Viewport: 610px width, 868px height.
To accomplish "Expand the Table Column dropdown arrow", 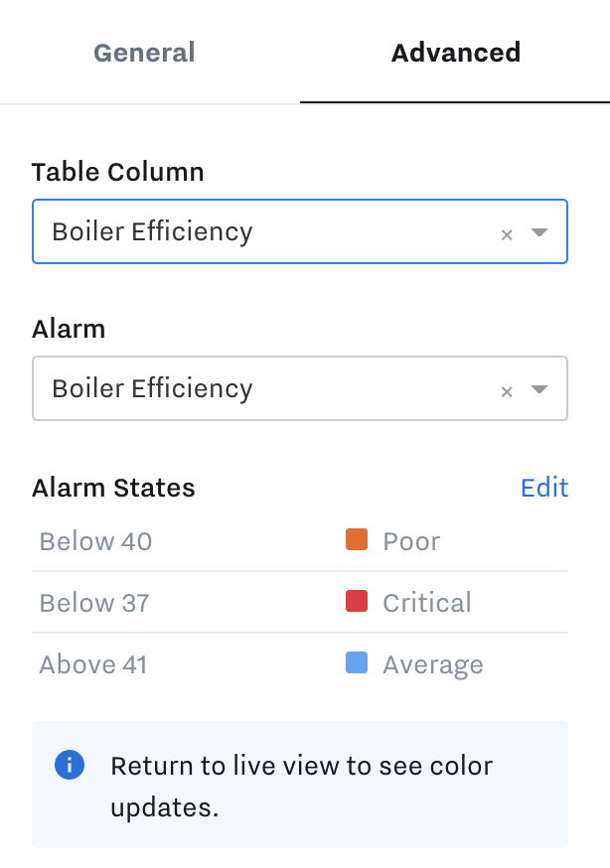I will pos(539,232).
